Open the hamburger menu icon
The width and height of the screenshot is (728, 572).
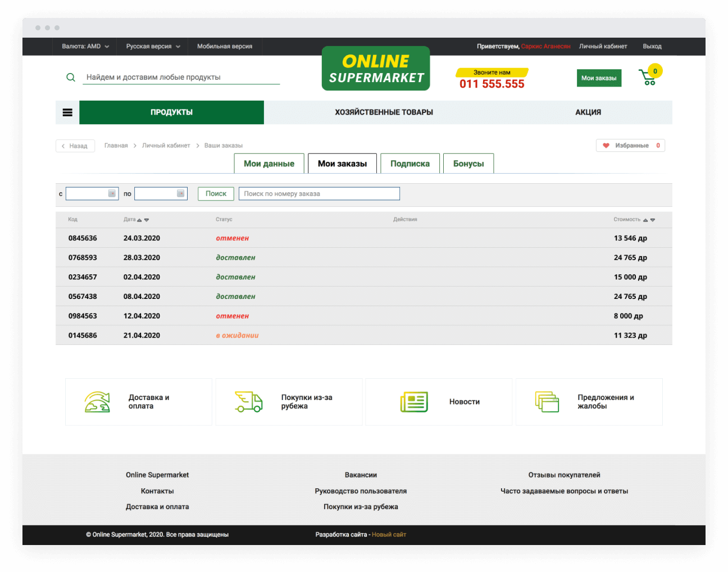(67, 112)
